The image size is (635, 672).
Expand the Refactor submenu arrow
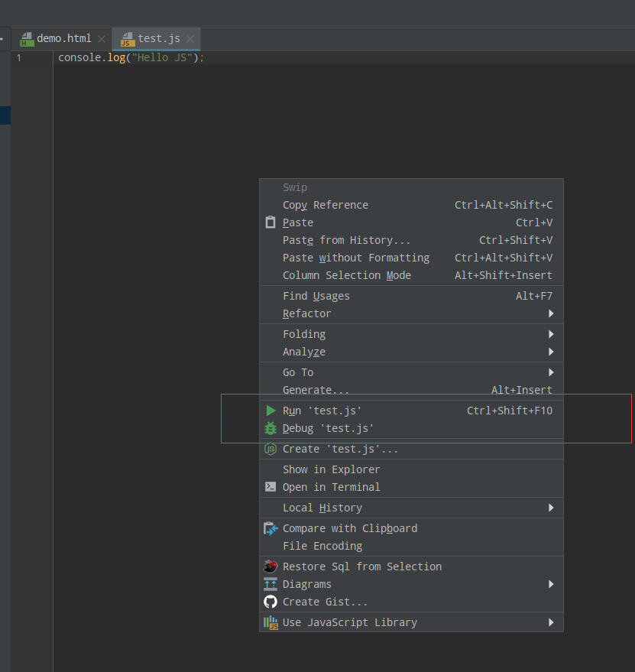pos(551,313)
